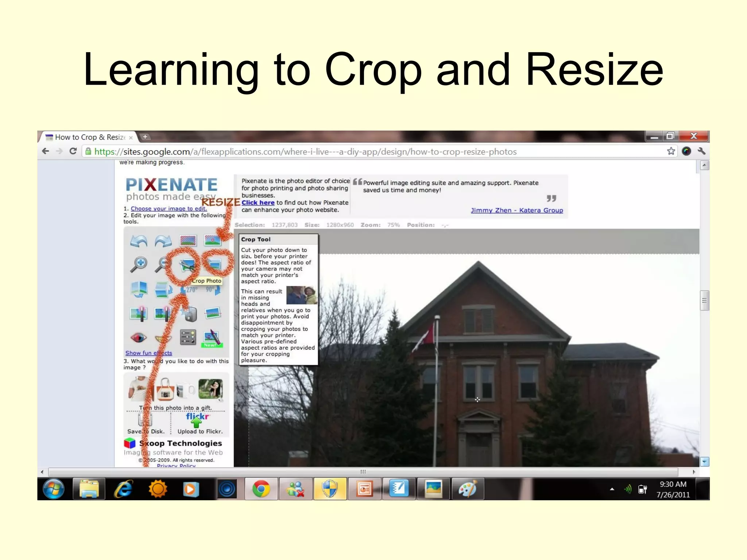Screen dimensions: 747x560
Task: Click the Chrome forward arrow
Action: (x=59, y=151)
